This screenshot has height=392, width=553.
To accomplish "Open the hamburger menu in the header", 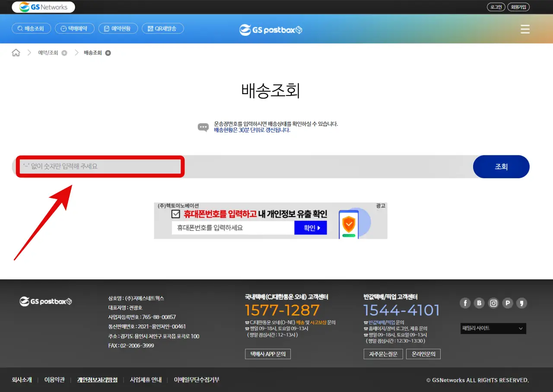I will [525, 29].
